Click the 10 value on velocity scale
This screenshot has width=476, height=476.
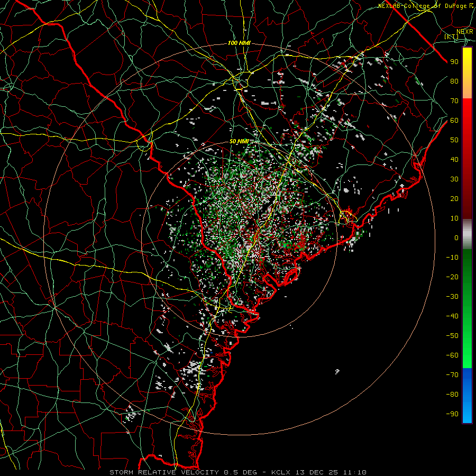click(x=454, y=218)
